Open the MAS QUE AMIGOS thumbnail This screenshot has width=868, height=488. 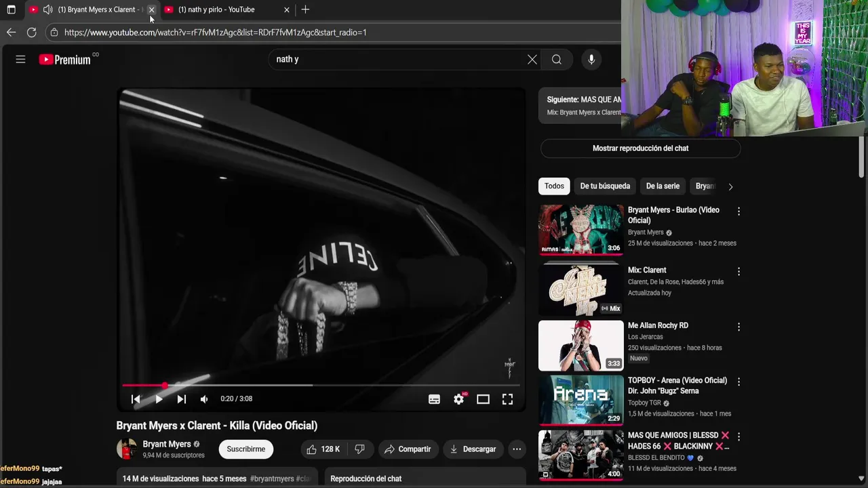[580, 455]
